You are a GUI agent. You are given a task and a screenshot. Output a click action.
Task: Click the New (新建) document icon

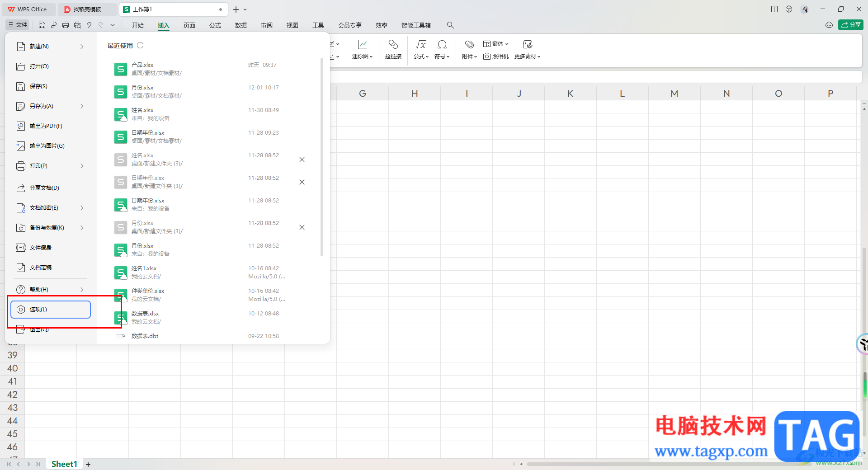coord(21,47)
